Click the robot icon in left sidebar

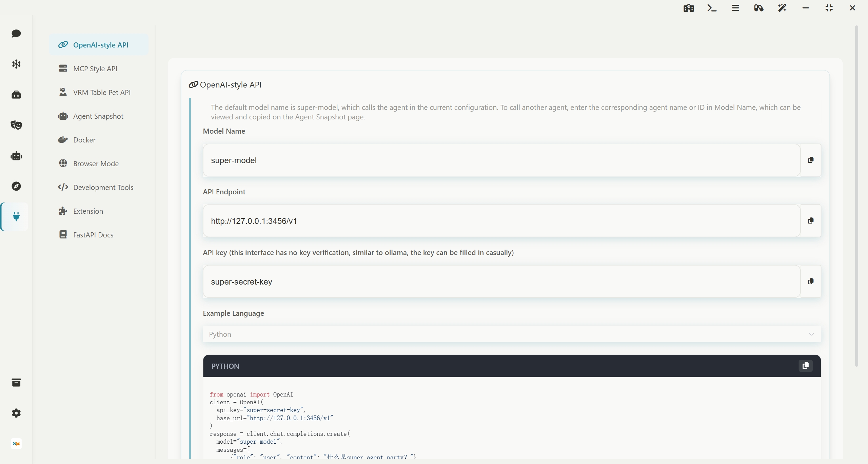16,156
